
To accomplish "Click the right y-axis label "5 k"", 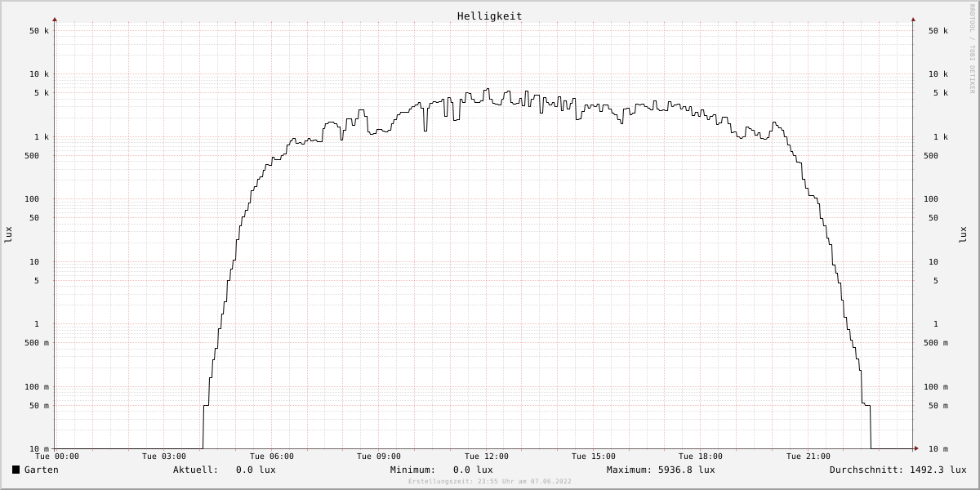I will pos(941,93).
